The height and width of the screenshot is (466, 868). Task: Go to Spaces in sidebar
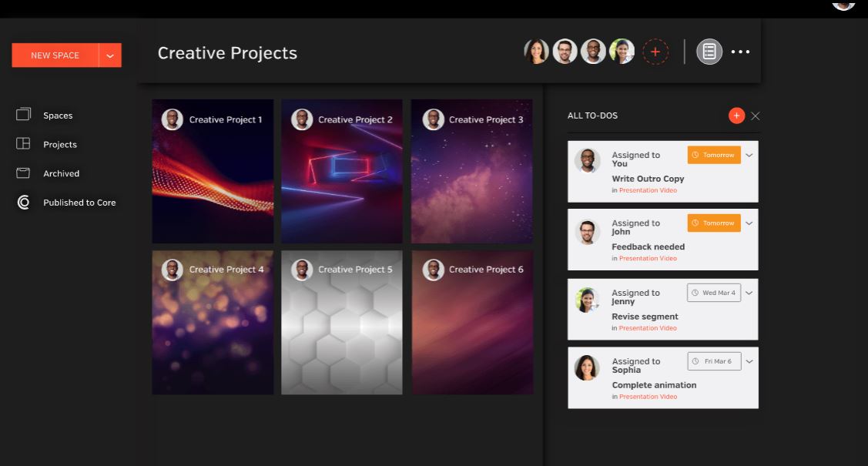[58, 115]
